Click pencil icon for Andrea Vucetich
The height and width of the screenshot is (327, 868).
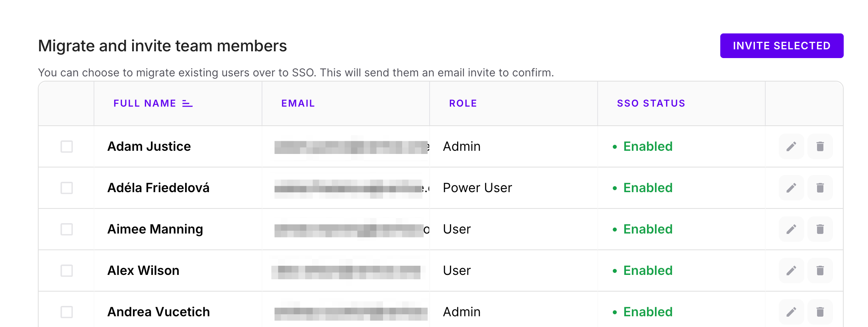tap(791, 312)
